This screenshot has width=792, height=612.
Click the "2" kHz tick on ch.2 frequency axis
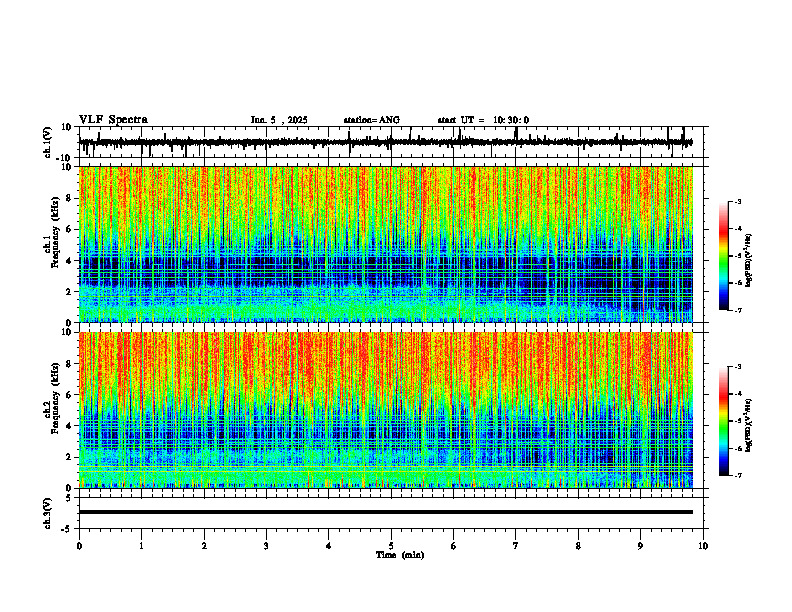coord(70,457)
